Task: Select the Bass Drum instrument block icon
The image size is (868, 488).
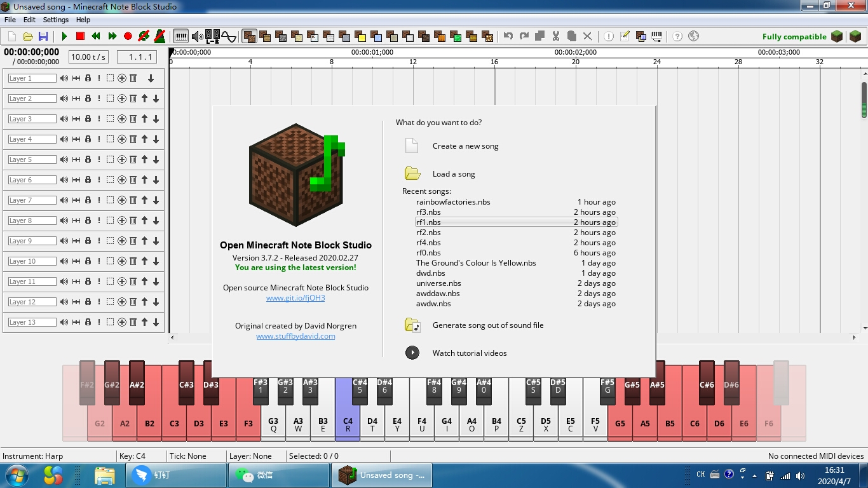Action: 281,36
